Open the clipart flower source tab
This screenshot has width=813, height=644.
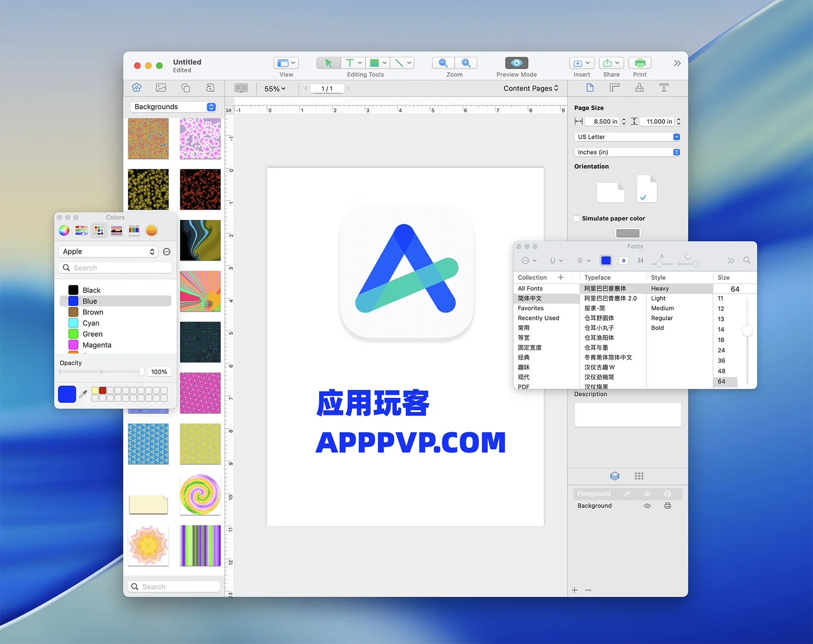point(137,87)
